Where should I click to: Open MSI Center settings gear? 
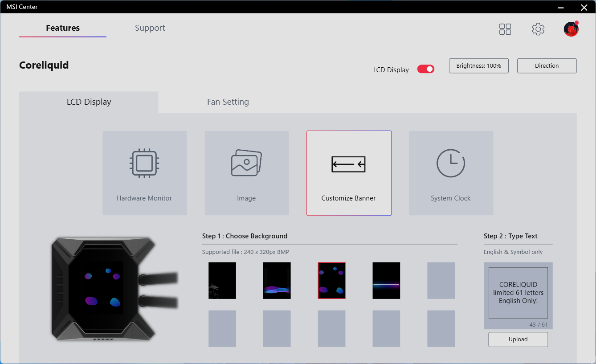click(538, 29)
